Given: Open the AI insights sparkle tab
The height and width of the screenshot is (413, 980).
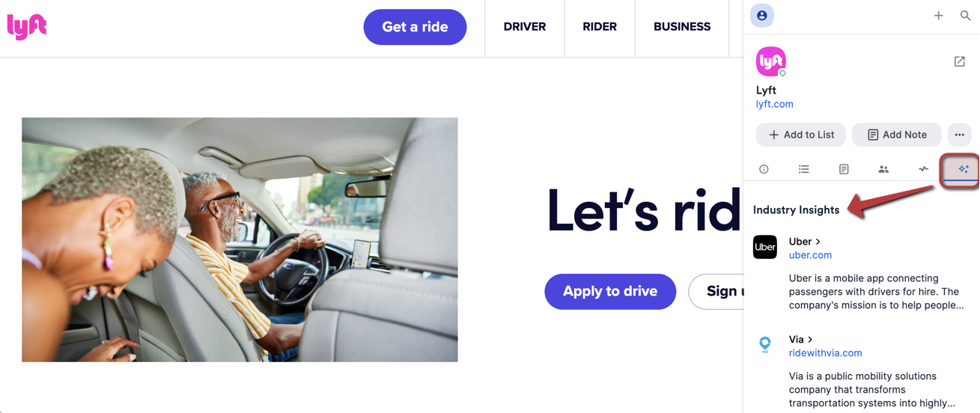Looking at the screenshot, I should (963, 169).
